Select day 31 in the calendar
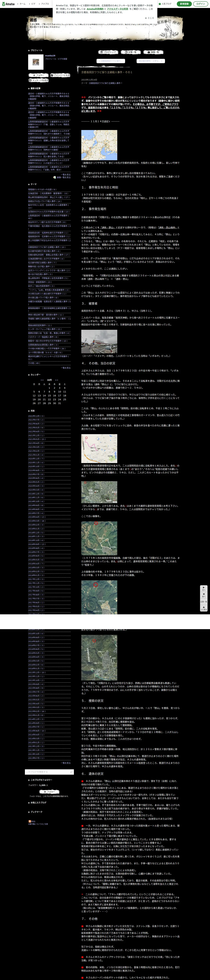 pos(60,403)
